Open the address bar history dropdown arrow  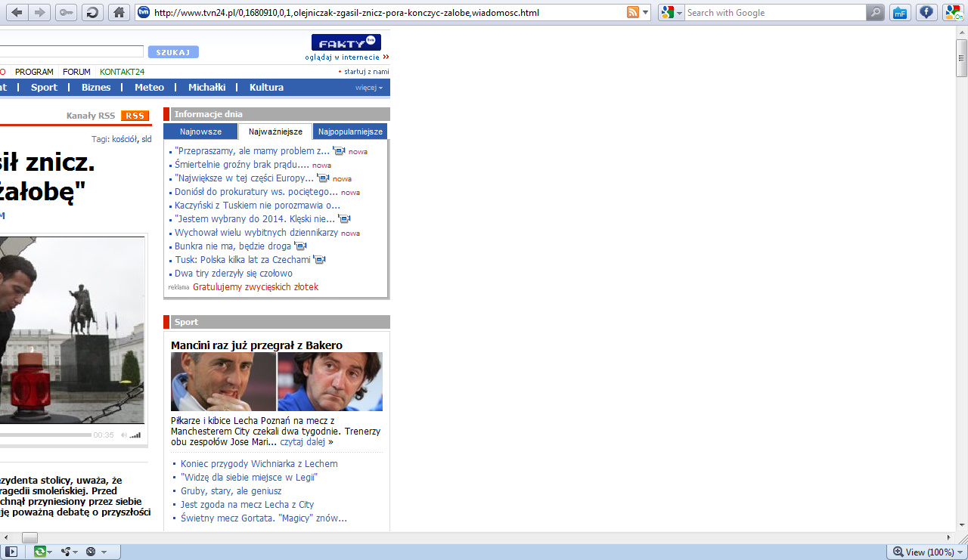pos(645,13)
